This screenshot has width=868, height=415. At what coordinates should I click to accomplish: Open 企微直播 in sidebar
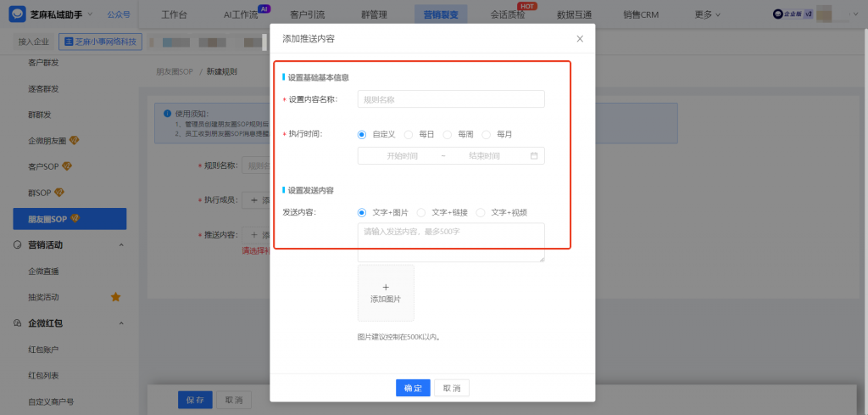click(43, 272)
